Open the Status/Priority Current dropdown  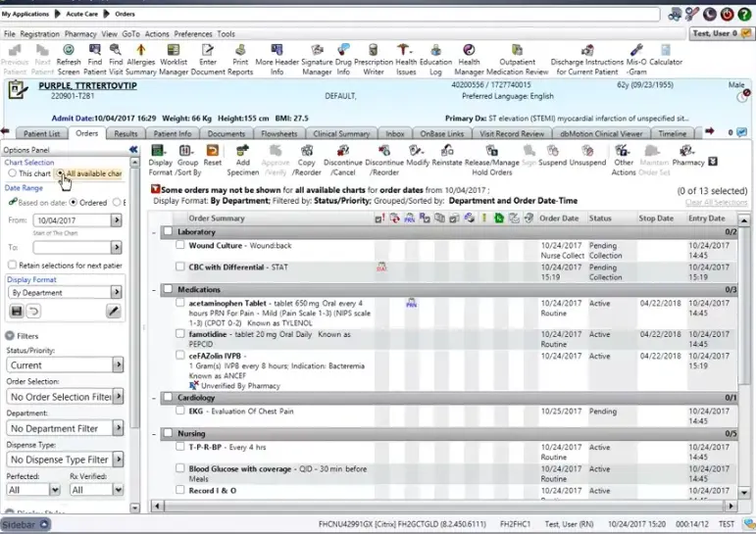pyautogui.click(x=66, y=364)
